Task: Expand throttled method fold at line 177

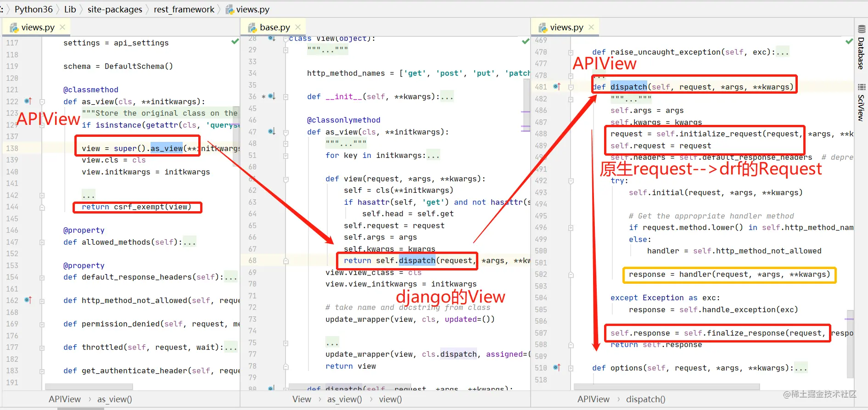Action: (x=42, y=348)
